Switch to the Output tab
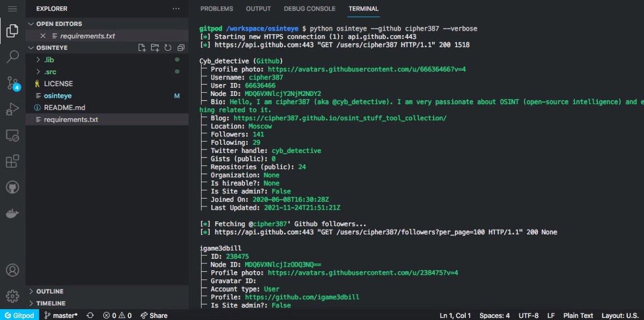Image resolution: width=644 pixels, height=320 pixels. coord(258,9)
